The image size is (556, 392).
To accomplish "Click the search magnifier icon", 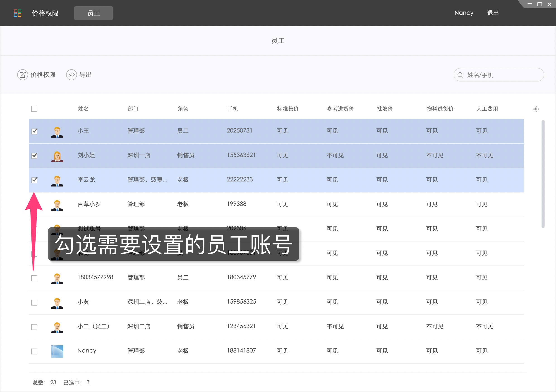I will tap(461, 75).
